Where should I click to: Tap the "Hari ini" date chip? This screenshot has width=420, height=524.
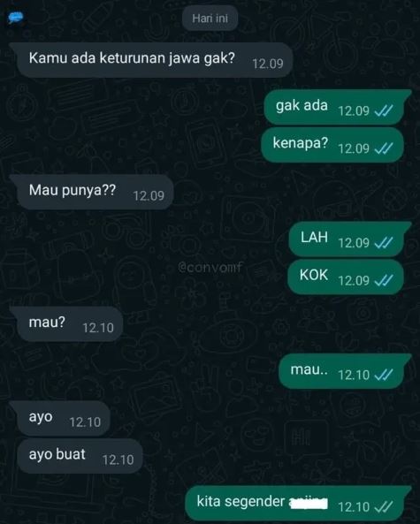click(x=210, y=19)
